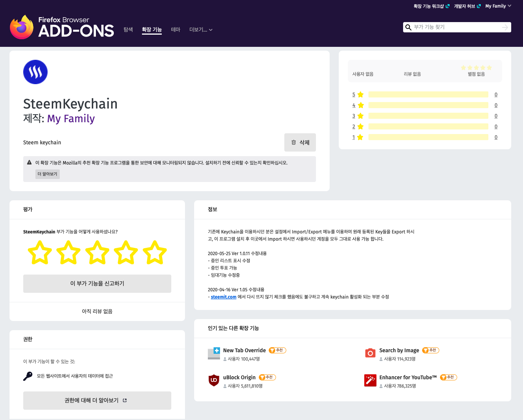
Task: Click the 5-star review count
Action: point(496,94)
